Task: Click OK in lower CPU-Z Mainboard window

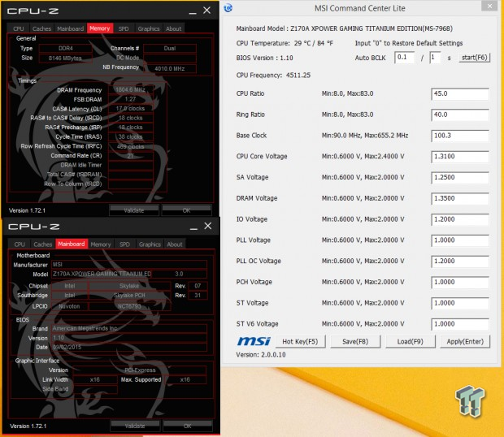Action: click(x=188, y=426)
